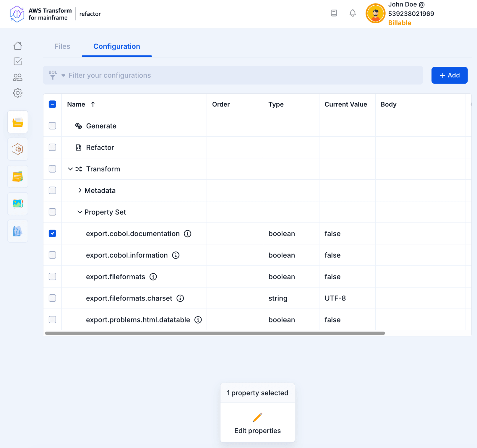Go to home via sidebar house icon
The height and width of the screenshot is (448, 477).
[x=18, y=46]
